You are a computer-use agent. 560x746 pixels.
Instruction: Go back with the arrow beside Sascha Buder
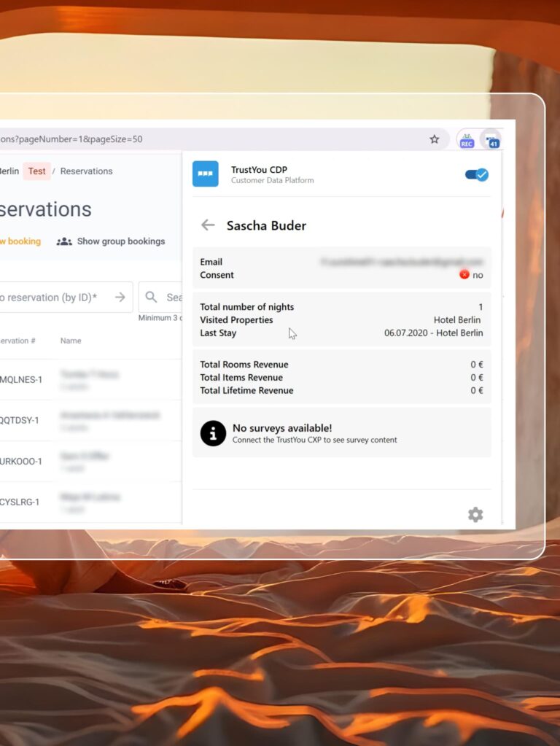208,225
